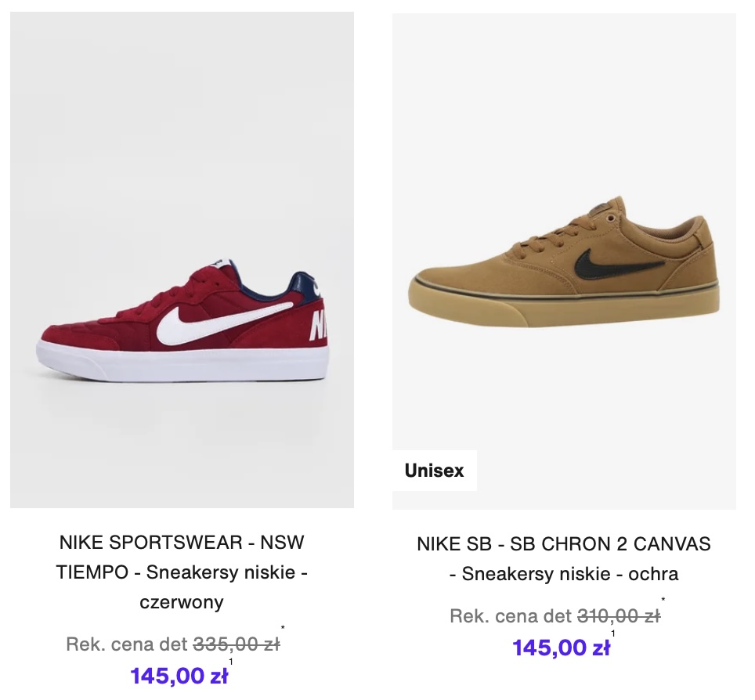Image resolution: width=755 pixels, height=700 pixels.
Task: Select the 145,00 zł price under ochre sneaker
Action: click(x=561, y=648)
